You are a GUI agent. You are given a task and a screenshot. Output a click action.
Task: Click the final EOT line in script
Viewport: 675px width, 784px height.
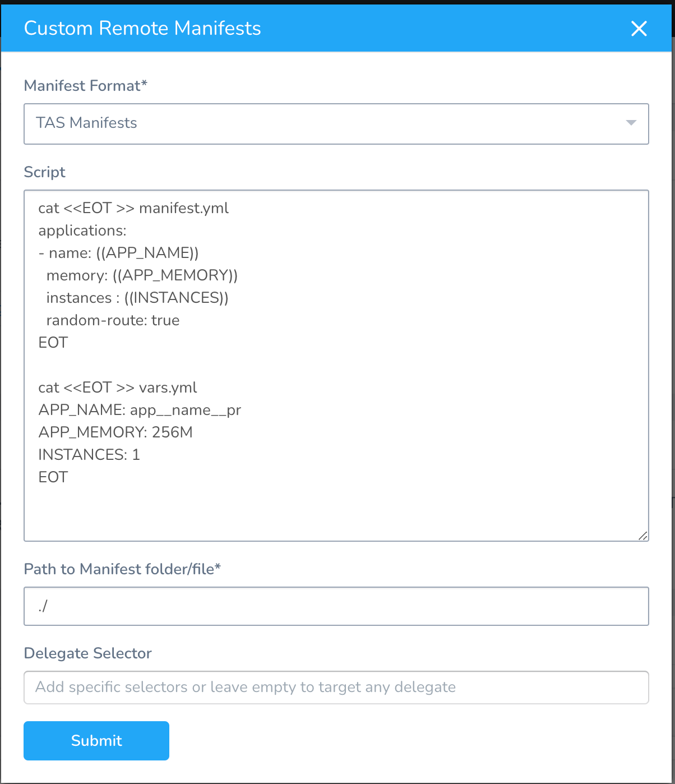click(x=53, y=477)
